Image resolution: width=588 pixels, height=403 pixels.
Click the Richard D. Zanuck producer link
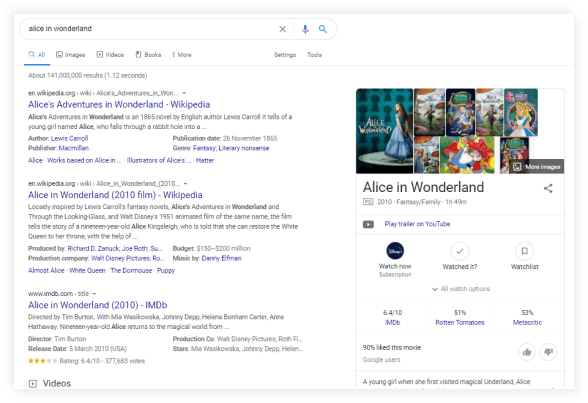coord(94,249)
